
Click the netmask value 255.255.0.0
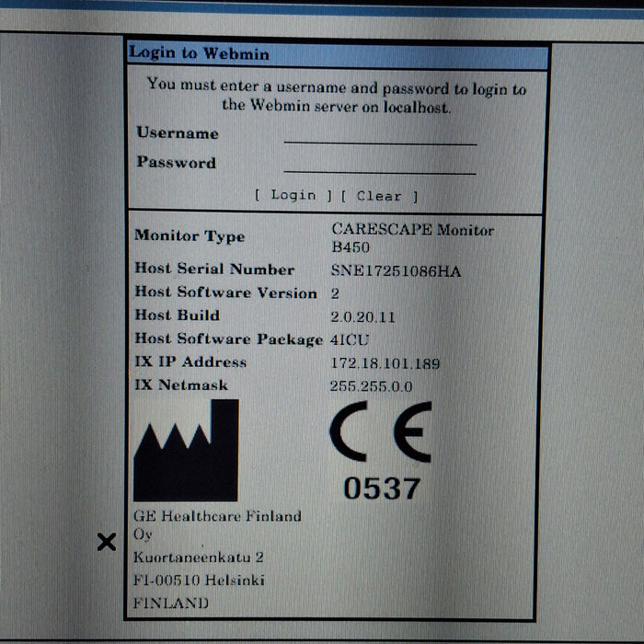pos(371,386)
